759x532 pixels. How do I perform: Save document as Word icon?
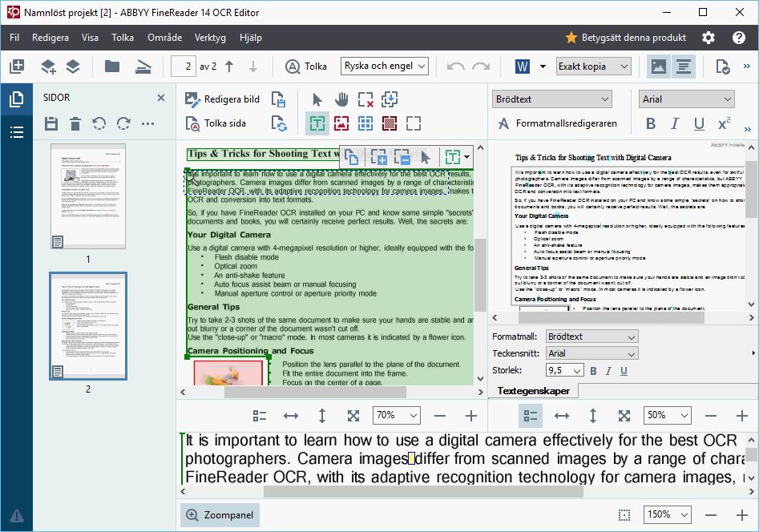(523, 66)
